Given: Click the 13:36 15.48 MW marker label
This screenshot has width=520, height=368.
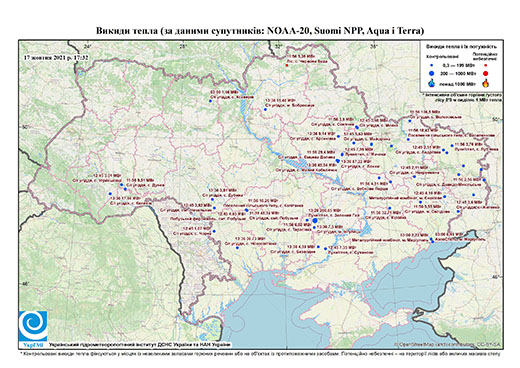Looking at the screenshot, I should (x=280, y=100).
